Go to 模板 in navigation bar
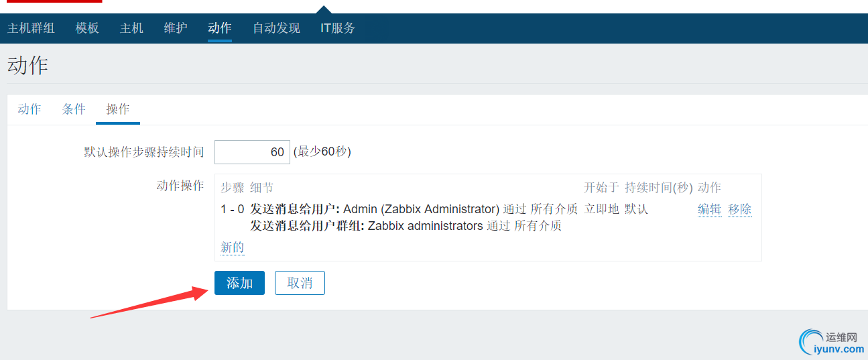 (x=87, y=28)
